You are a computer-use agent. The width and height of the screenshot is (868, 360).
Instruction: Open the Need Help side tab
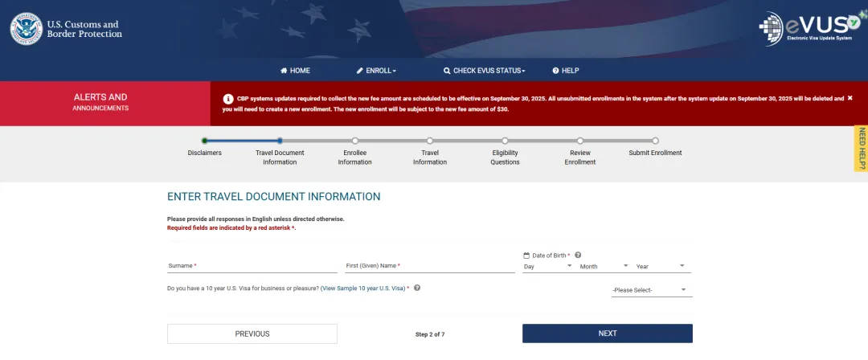pyautogui.click(x=861, y=149)
